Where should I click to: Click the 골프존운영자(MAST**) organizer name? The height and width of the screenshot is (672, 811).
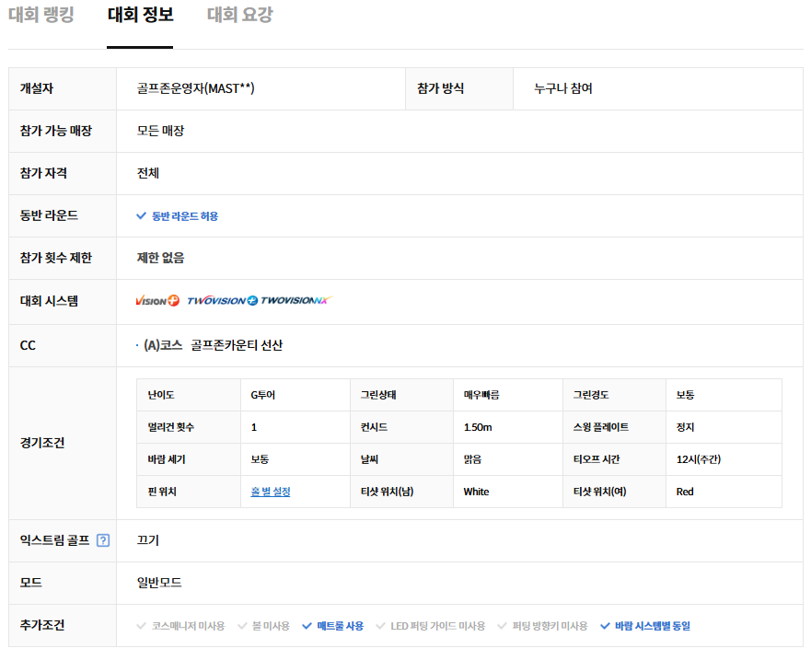click(195, 88)
